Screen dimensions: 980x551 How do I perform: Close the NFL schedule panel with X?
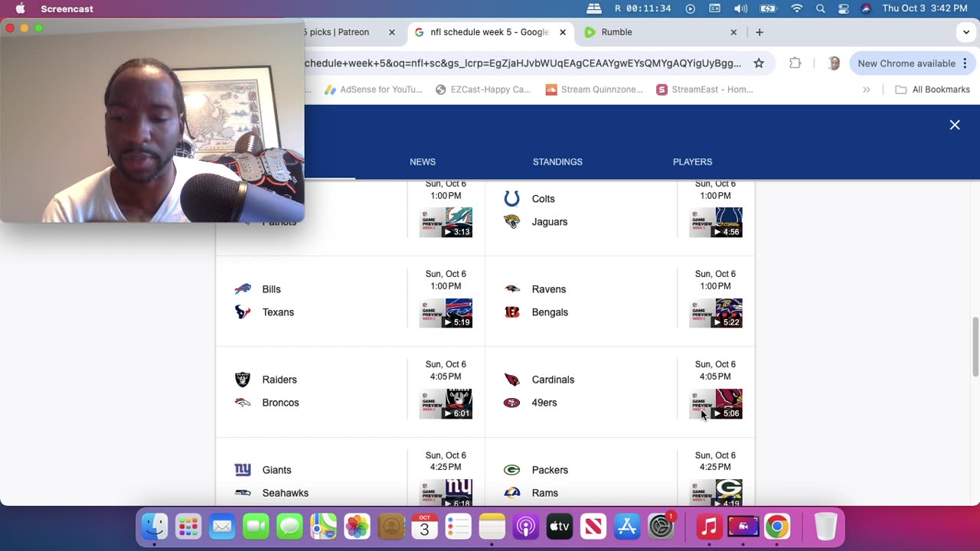coord(955,125)
